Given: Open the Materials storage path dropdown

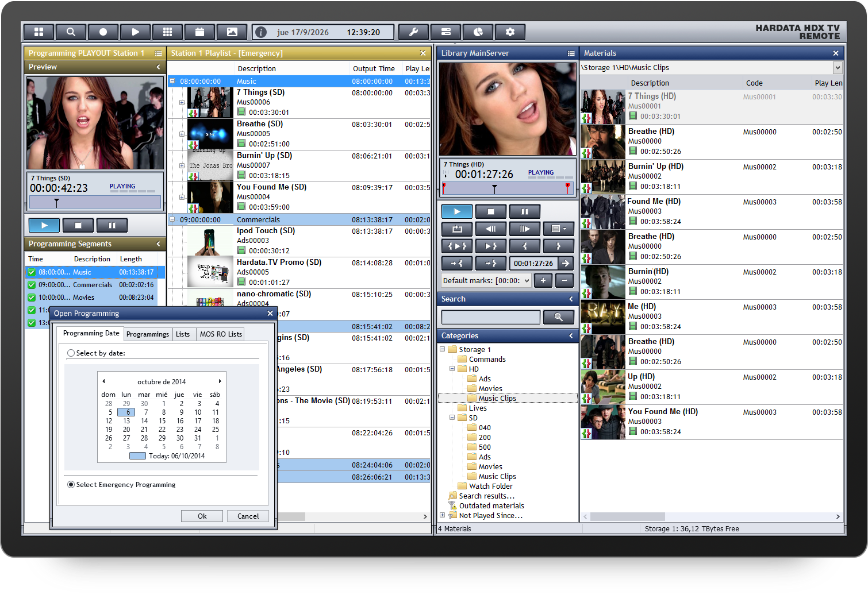Looking at the screenshot, I should pos(838,68).
